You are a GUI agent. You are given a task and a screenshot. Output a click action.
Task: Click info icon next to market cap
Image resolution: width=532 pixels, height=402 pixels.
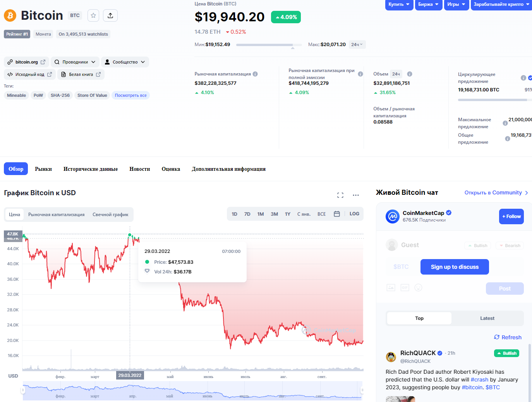(255, 74)
